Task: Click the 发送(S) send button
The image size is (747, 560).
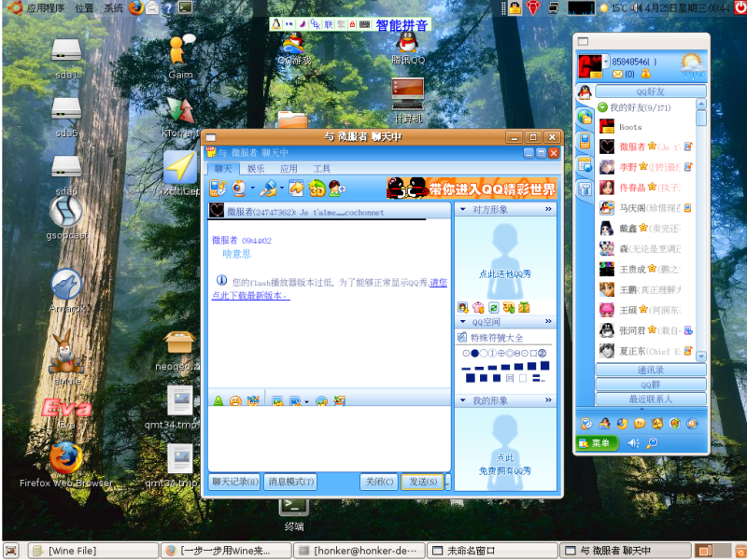Action: click(x=422, y=482)
